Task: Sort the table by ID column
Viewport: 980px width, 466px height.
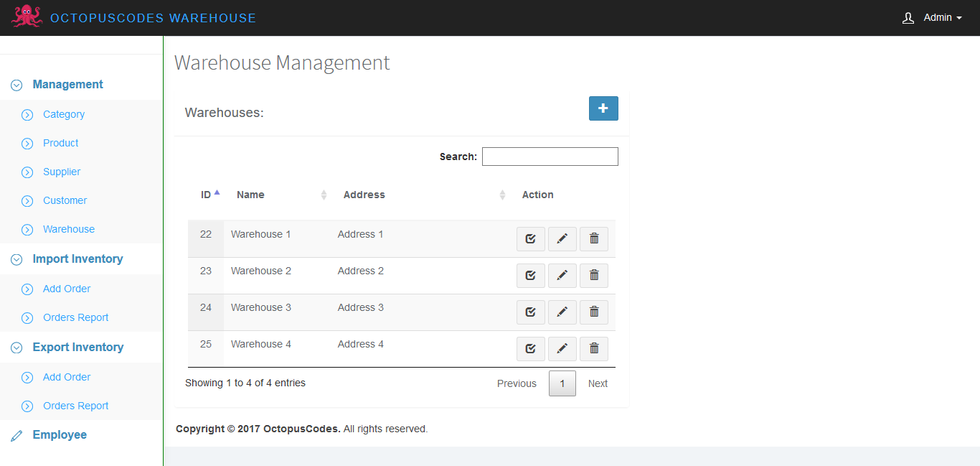Action: coord(207,195)
